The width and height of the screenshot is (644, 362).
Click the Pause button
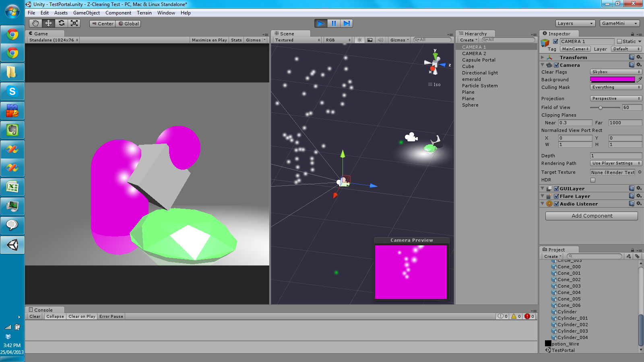point(334,23)
